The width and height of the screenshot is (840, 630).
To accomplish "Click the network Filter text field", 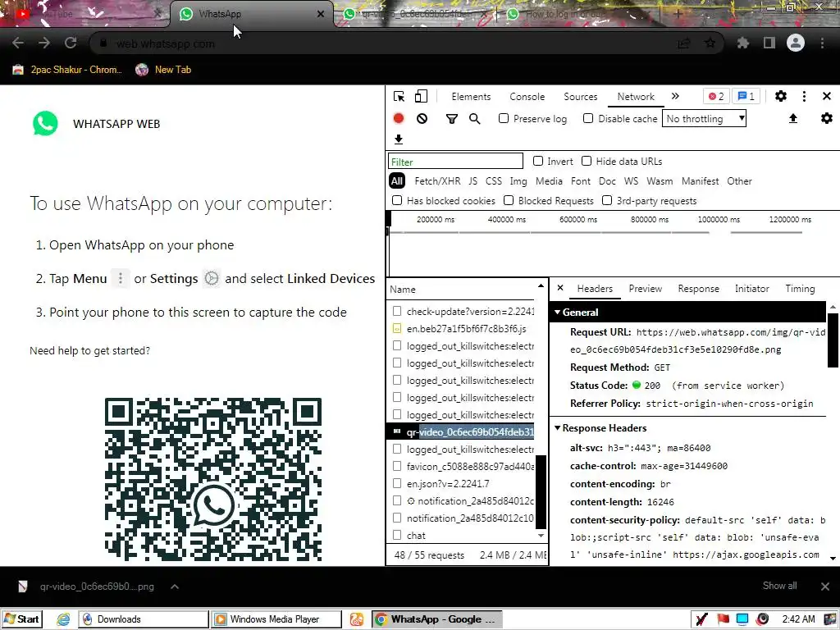I will point(455,162).
